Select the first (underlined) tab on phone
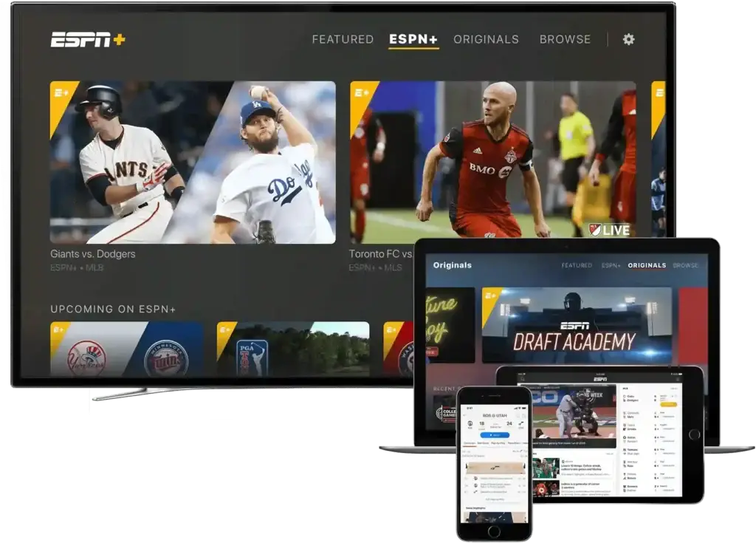This screenshot has width=756, height=543. point(469,443)
